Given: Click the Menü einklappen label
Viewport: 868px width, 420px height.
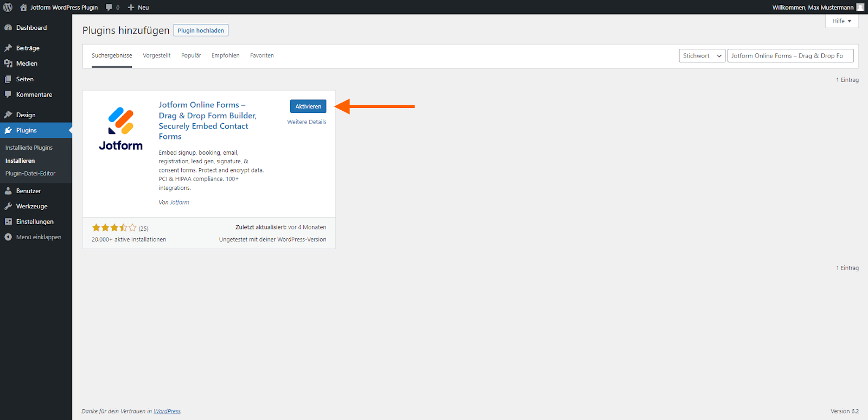Looking at the screenshot, I should 39,237.
